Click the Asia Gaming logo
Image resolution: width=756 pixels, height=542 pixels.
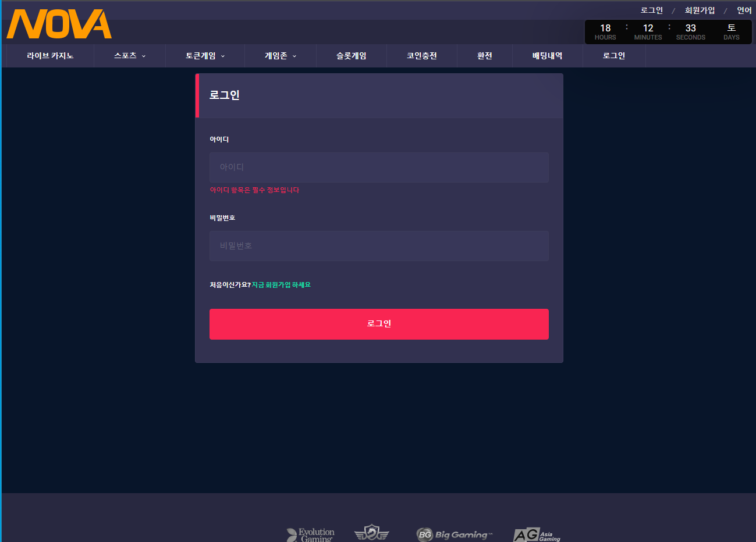[x=537, y=534]
